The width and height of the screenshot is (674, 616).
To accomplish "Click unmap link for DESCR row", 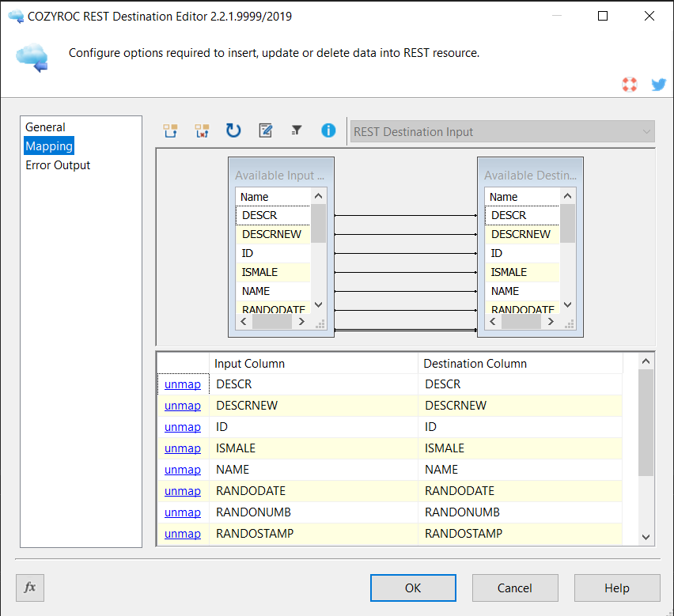I will (182, 384).
